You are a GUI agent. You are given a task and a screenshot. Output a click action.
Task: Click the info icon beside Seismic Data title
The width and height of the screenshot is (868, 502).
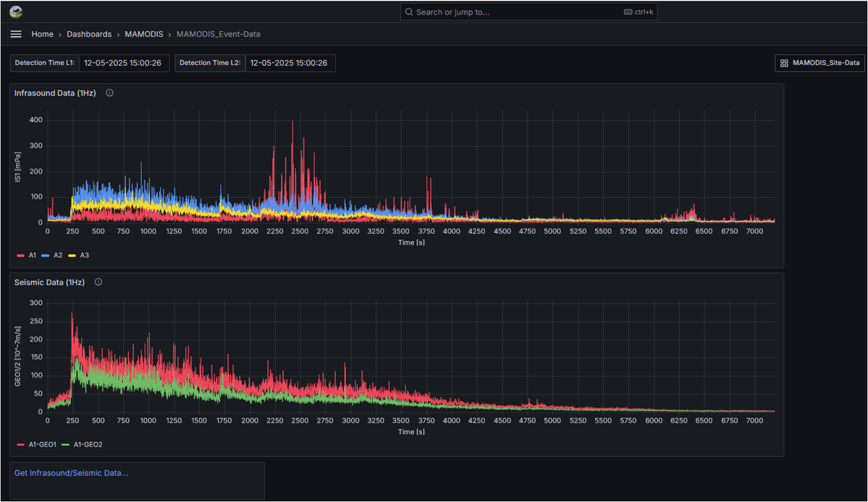(x=98, y=282)
